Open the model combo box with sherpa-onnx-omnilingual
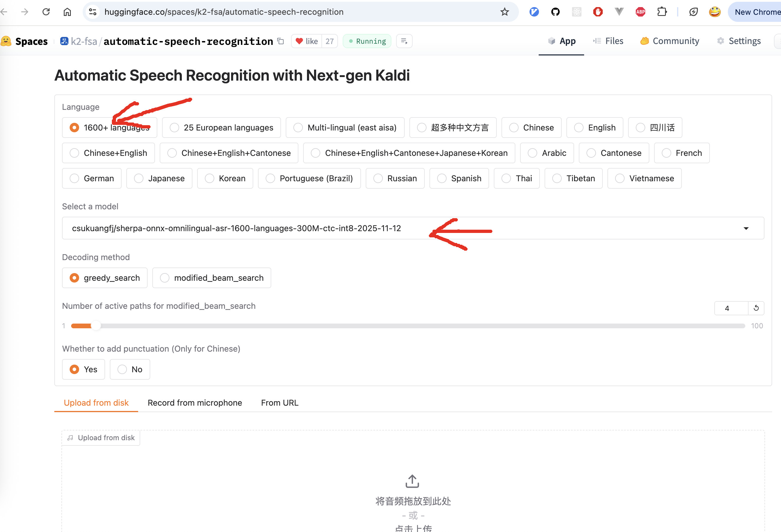 coord(236,229)
